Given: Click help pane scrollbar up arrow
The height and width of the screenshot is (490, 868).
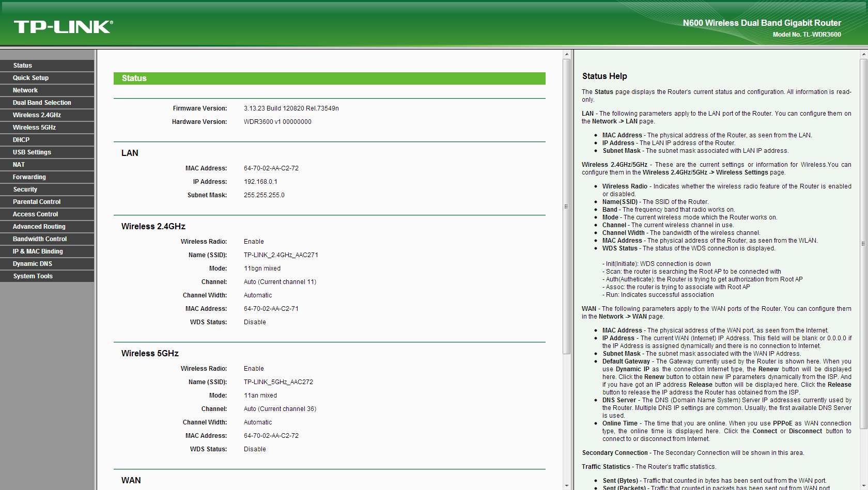Looking at the screenshot, I should [x=864, y=54].
